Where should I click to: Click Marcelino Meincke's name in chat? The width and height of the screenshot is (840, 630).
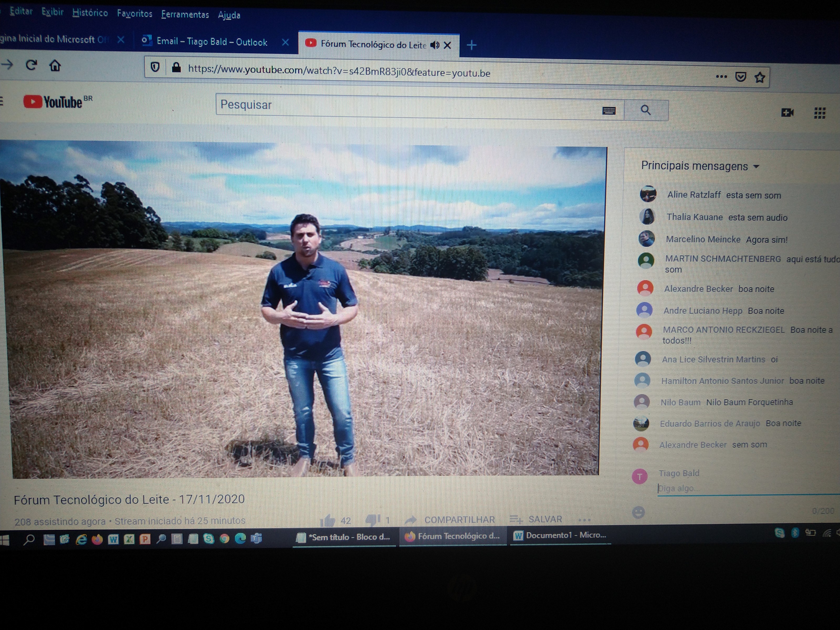(703, 239)
